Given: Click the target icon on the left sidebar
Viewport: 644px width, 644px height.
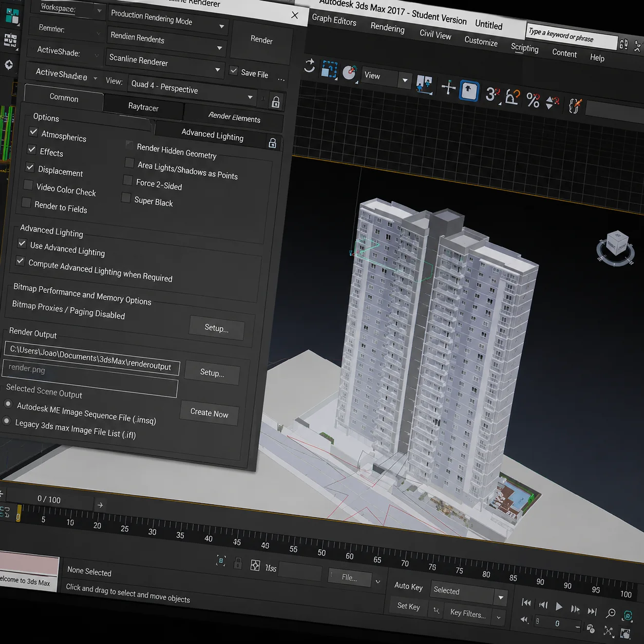Looking at the screenshot, I should coord(9,65).
